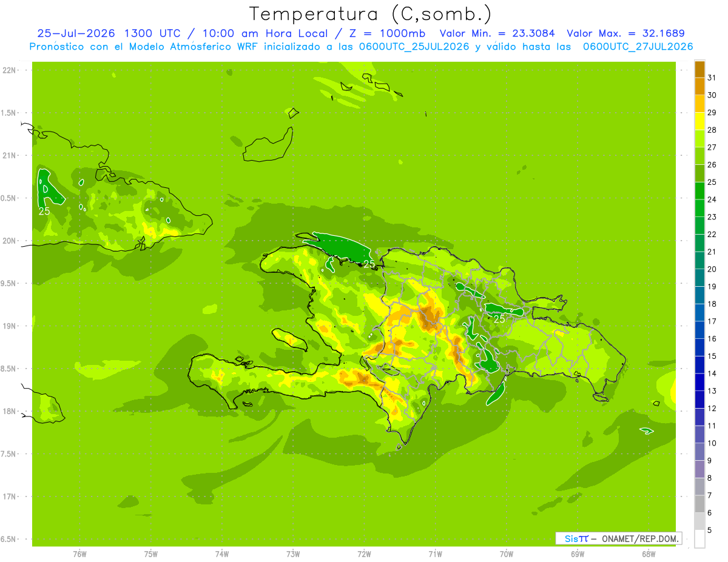
Task: Click the '10' color bar tick label
Action: tap(712, 443)
